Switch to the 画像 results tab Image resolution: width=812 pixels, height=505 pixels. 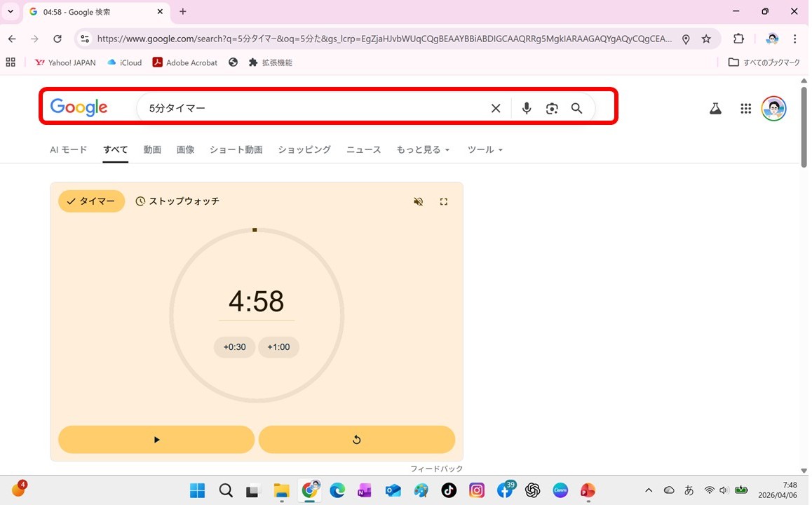[x=185, y=149]
